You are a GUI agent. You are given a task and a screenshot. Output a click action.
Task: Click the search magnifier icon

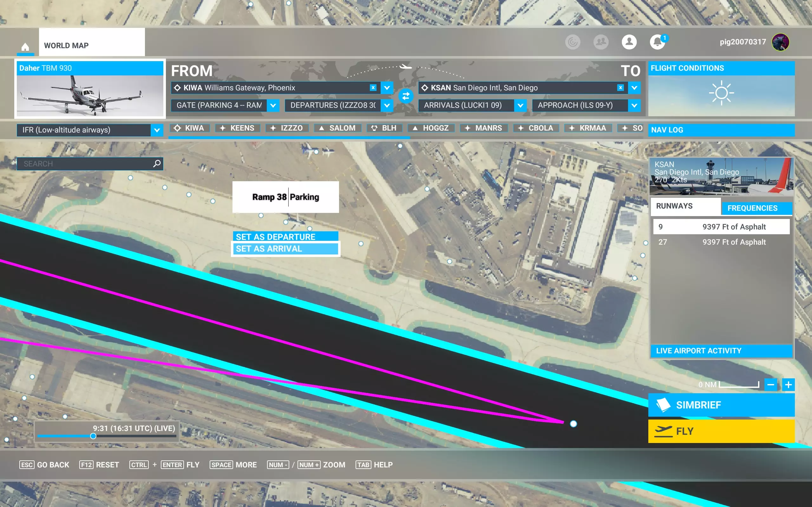[157, 164]
